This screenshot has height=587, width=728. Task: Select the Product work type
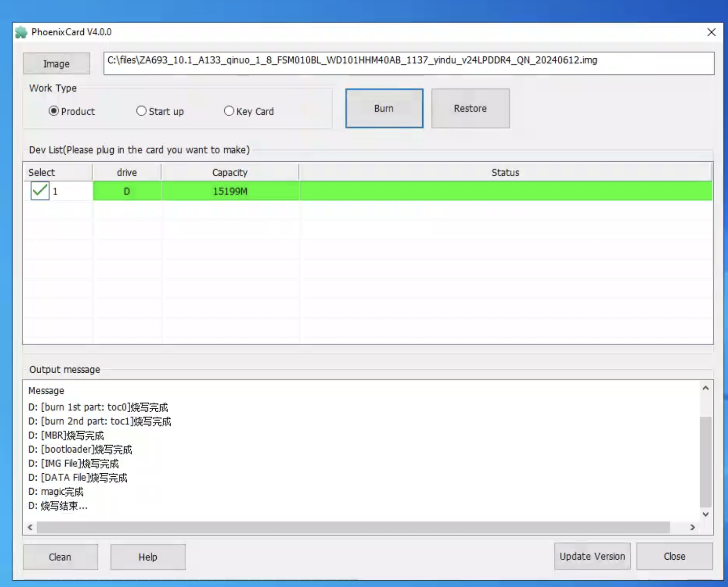[x=54, y=111]
